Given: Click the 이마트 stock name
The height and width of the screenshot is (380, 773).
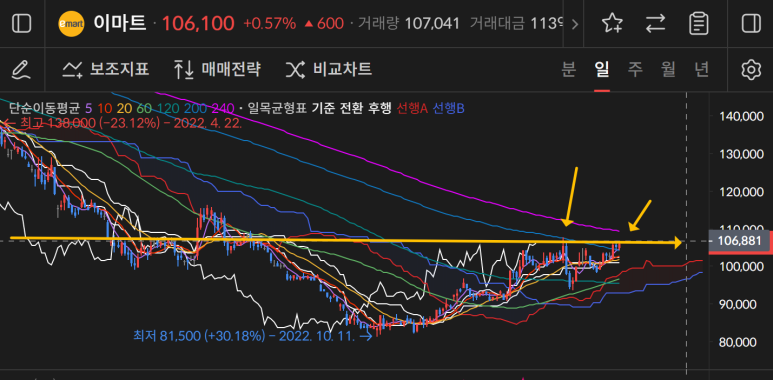Looking at the screenshot, I should point(120,23).
